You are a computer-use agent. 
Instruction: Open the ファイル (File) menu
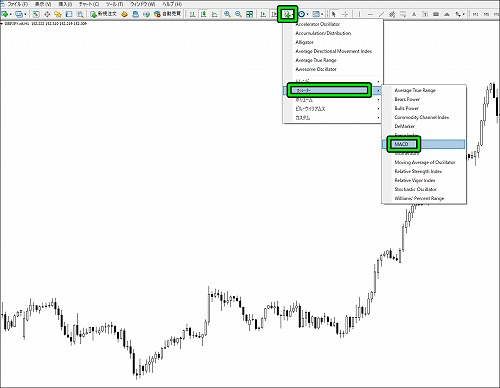(17, 4)
